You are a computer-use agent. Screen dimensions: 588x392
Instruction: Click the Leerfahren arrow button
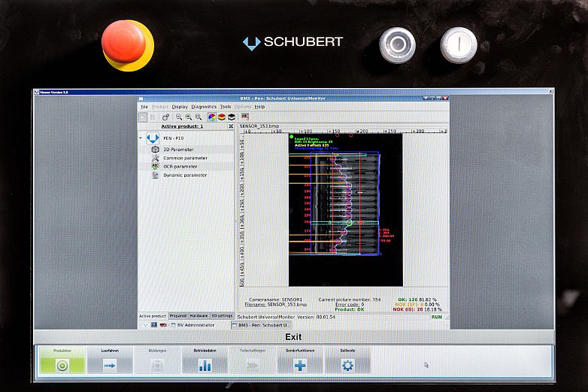[x=110, y=360]
